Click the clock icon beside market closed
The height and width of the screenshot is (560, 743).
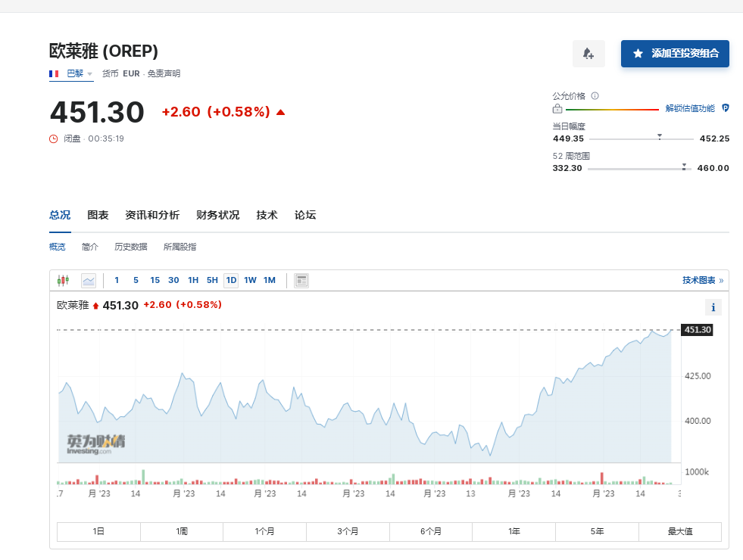click(x=54, y=138)
